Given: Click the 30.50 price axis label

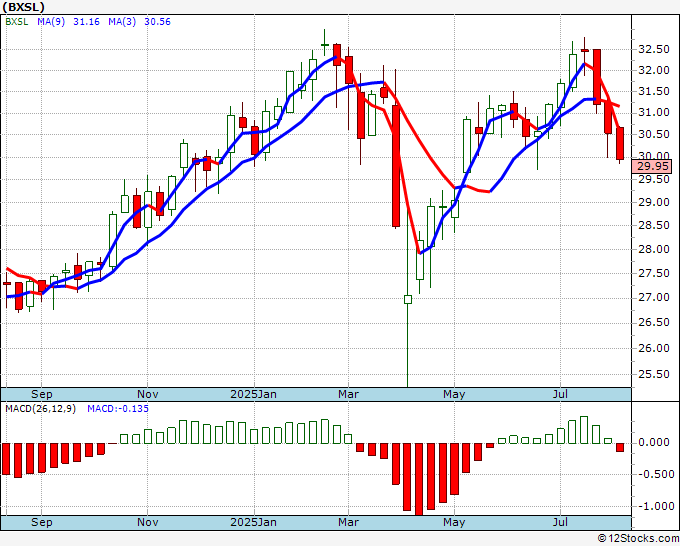Looking at the screenshot, I should 654,134.
